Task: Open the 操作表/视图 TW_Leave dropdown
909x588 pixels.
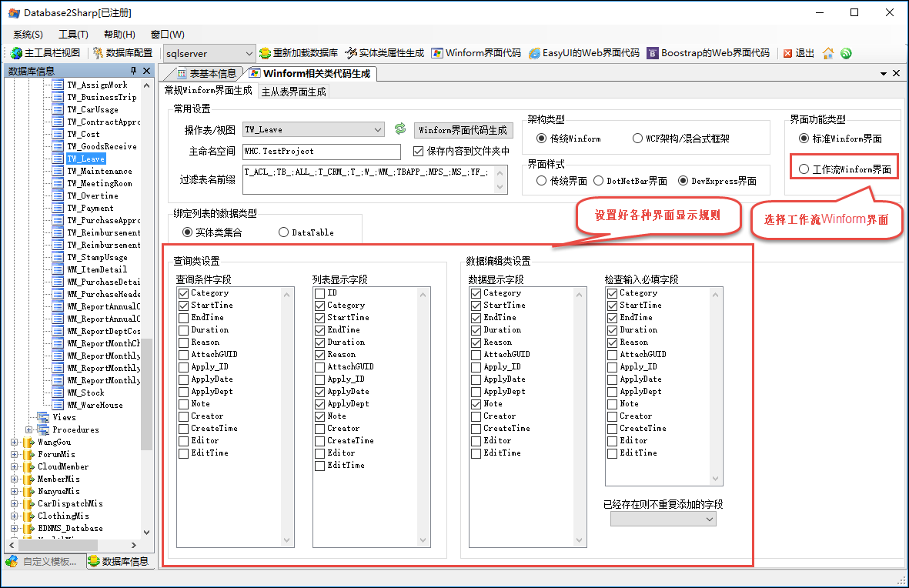Action: pyautogui.click(x=377, y=130)
